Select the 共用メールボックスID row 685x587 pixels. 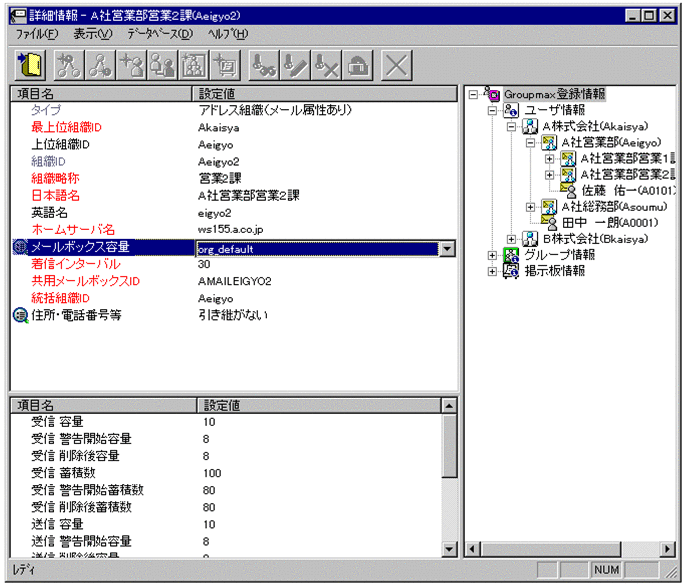pyautogui.click(x=234, y=281)
